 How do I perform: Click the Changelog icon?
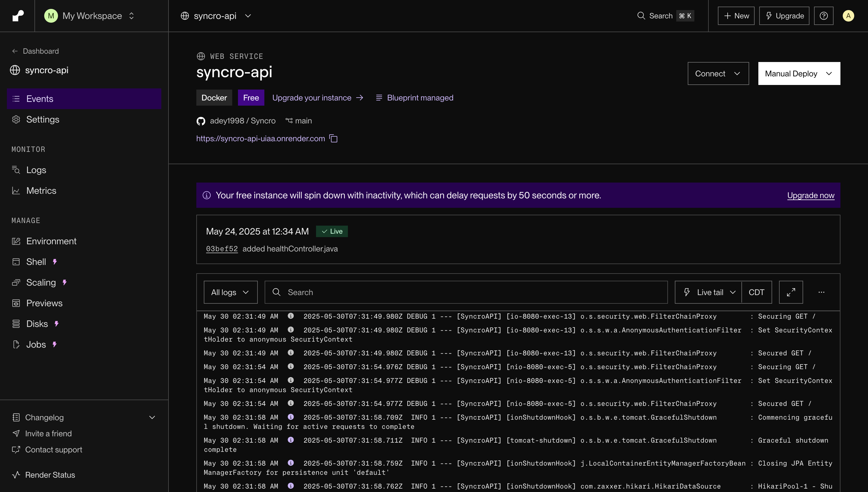click(16, 417)
